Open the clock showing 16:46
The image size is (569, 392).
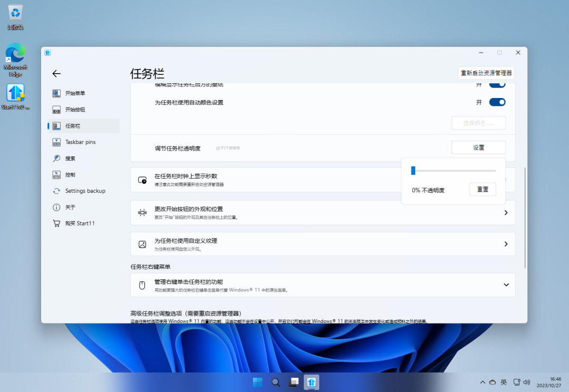548,382
